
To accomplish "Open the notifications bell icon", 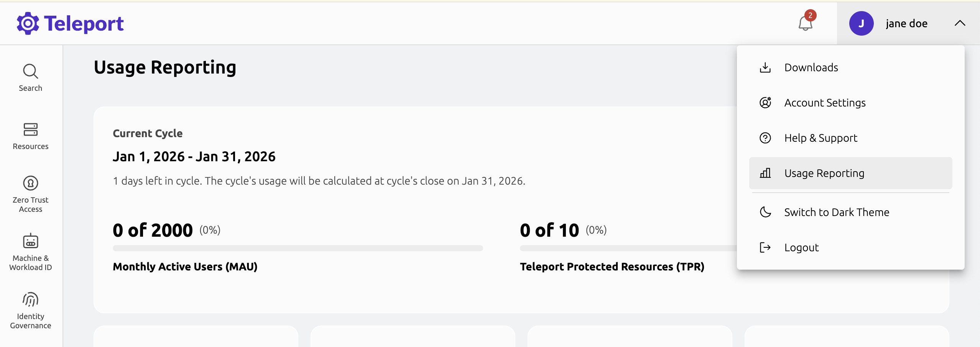I will tap(805, 24).
